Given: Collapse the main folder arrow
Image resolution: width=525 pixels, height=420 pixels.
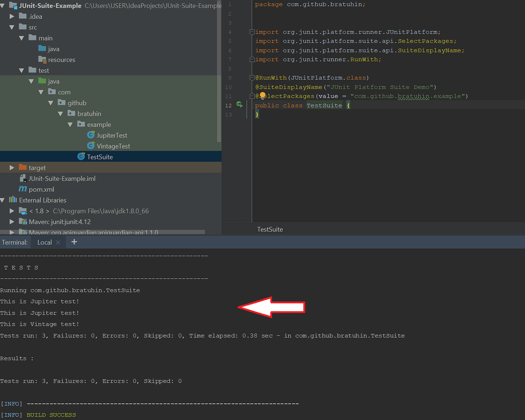Looking at the screenshot, I should [x=22, y=38].
